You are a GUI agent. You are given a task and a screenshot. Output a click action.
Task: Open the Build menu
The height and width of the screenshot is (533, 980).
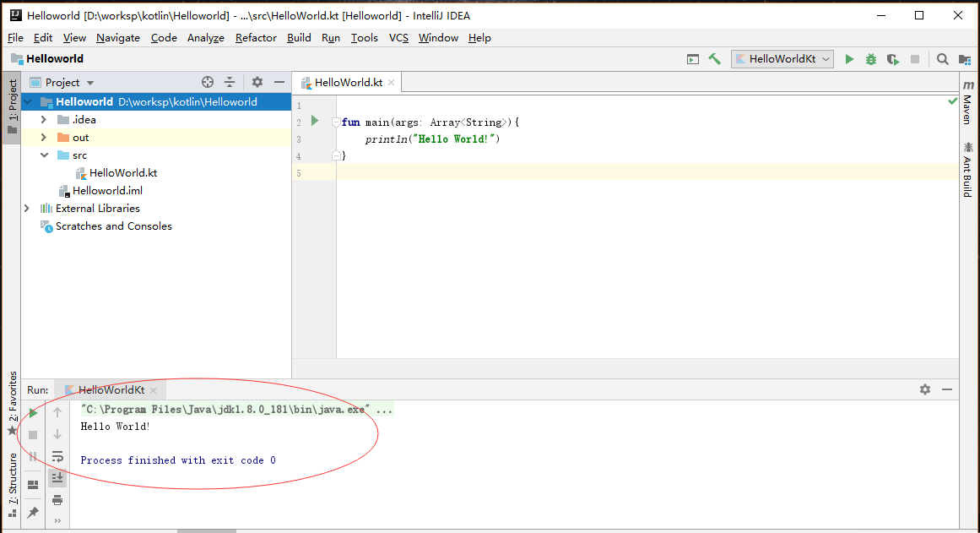point(299,37)
